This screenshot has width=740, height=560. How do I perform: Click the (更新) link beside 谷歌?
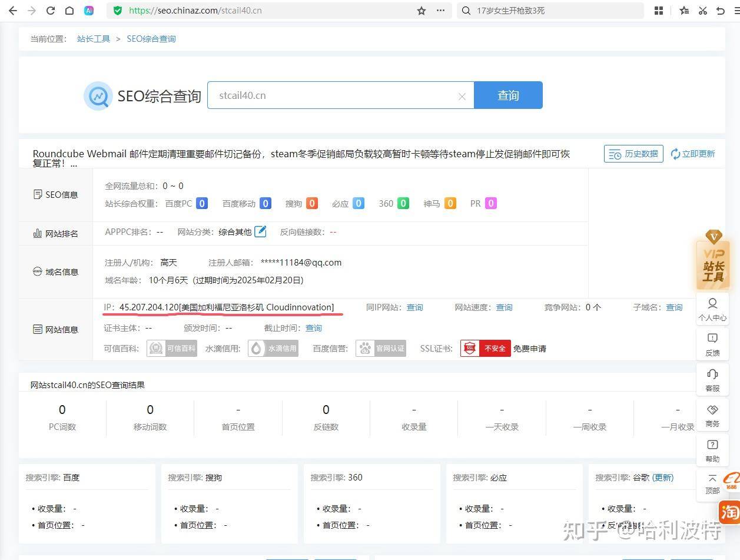[x=663, y=478]
